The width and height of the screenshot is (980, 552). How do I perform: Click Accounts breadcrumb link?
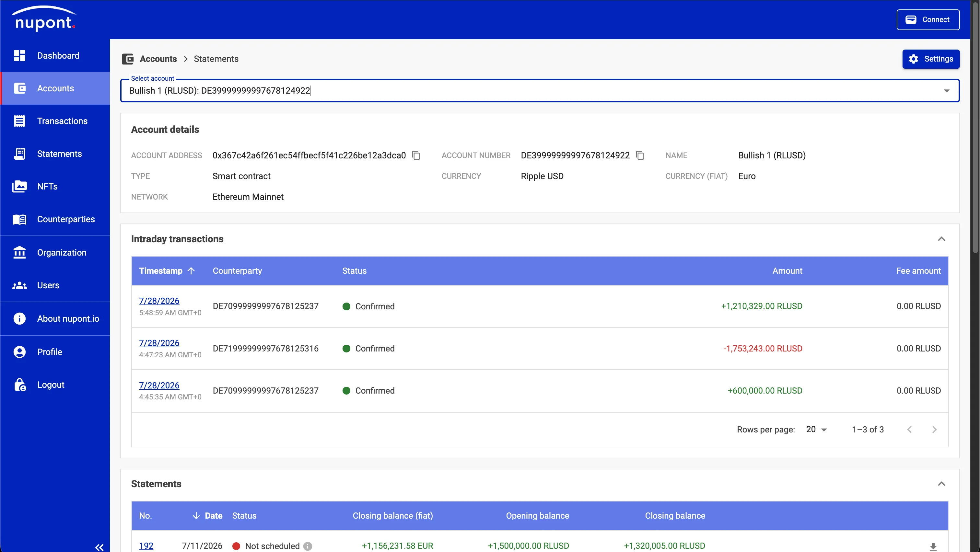click(x=158, y=59)
